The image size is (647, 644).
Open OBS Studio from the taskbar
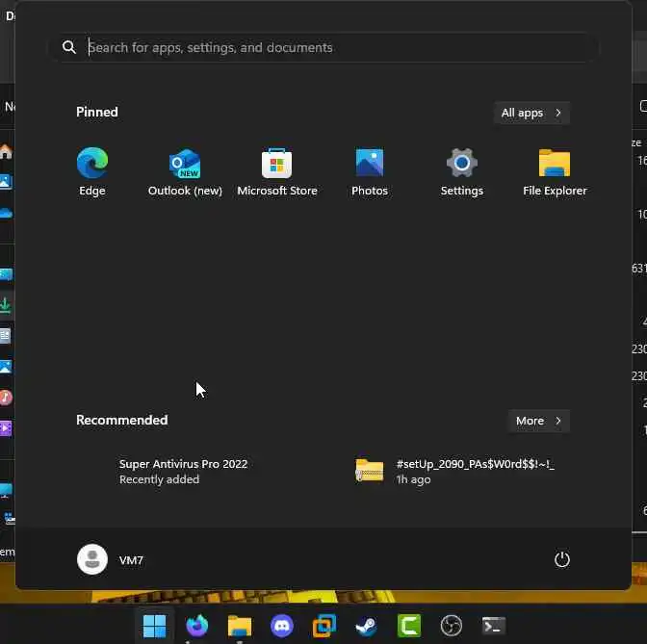tap(452, 626)
